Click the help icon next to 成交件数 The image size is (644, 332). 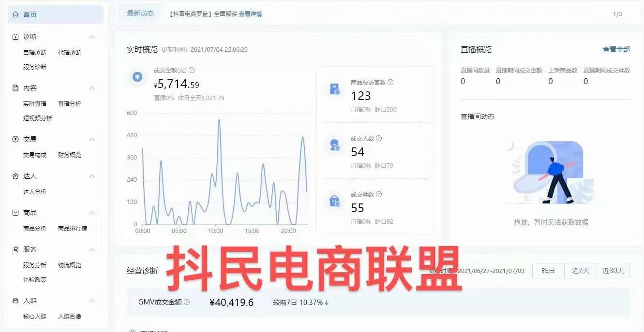(379, 194)
